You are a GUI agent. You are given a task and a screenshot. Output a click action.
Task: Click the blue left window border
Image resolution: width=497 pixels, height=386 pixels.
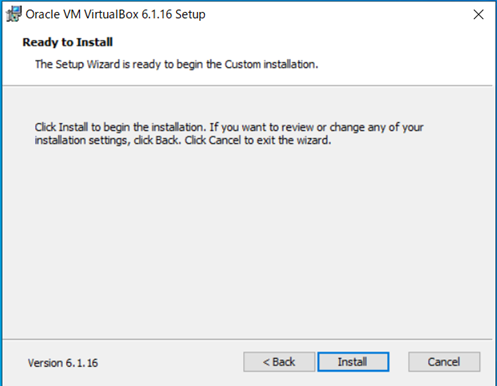click(x=1, y=200)
